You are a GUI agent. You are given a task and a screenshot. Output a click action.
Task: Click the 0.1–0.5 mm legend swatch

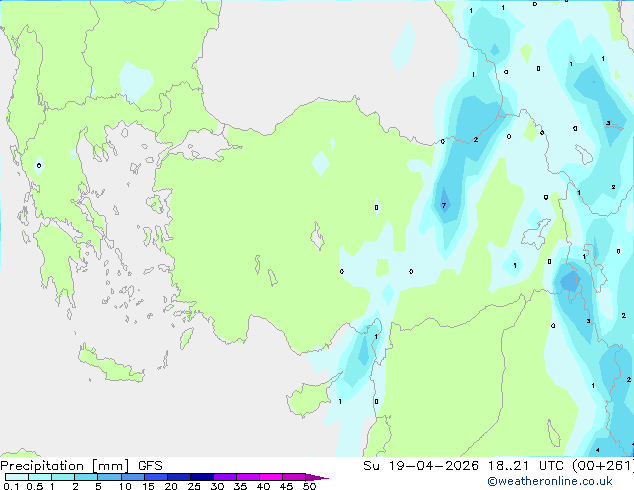coord(17,477)
